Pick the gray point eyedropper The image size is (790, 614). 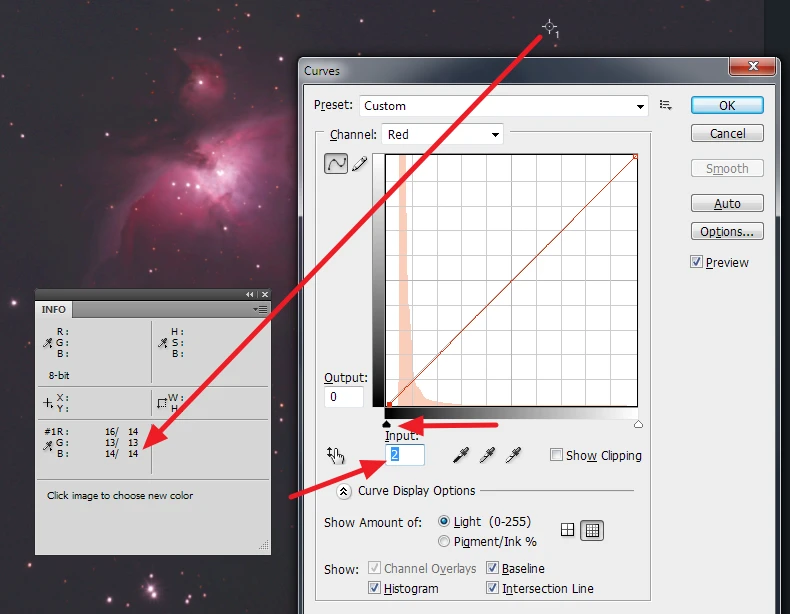(x=487, y=456)
